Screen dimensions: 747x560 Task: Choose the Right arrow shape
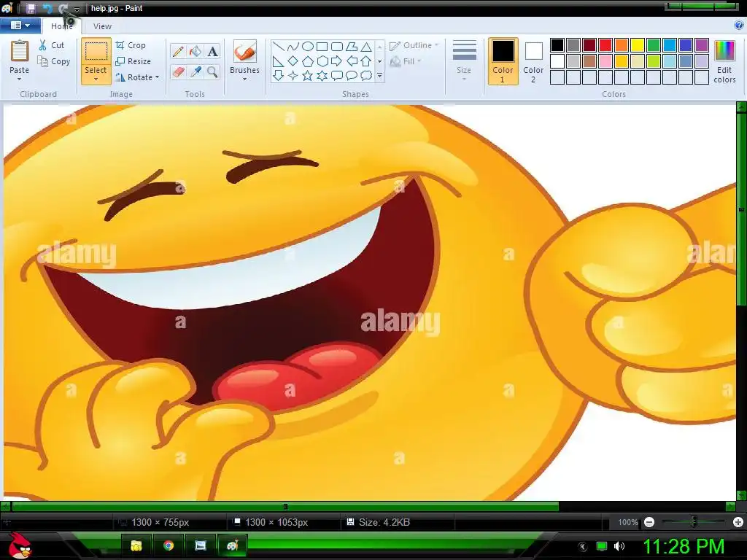click(337, 61)
